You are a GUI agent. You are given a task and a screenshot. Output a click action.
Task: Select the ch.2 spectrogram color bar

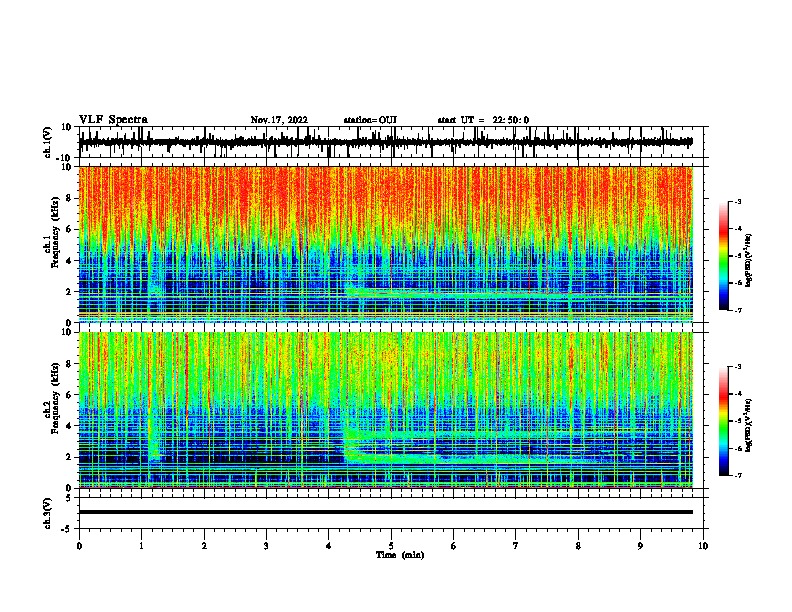click(x=723, y=421)
